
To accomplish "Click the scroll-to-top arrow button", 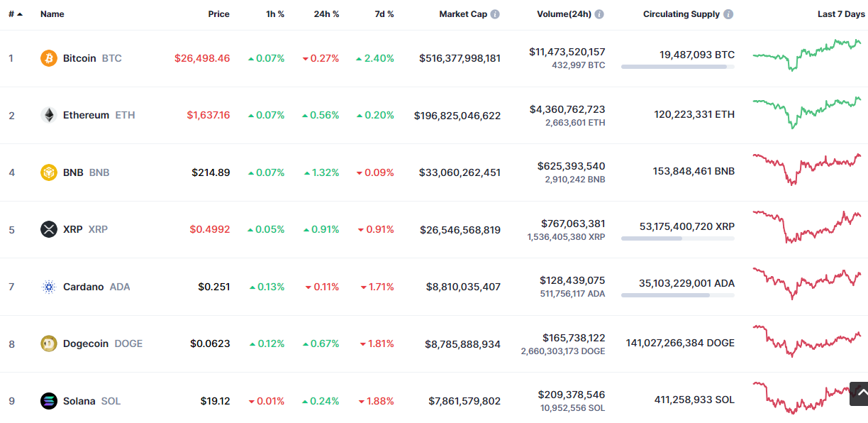I will [x=859, y=392].
